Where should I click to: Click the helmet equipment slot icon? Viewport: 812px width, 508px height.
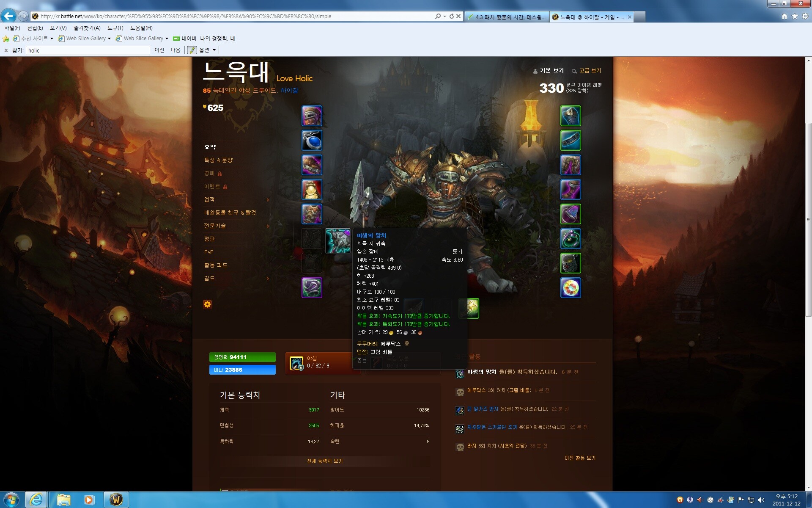click(x=312, y=116)
